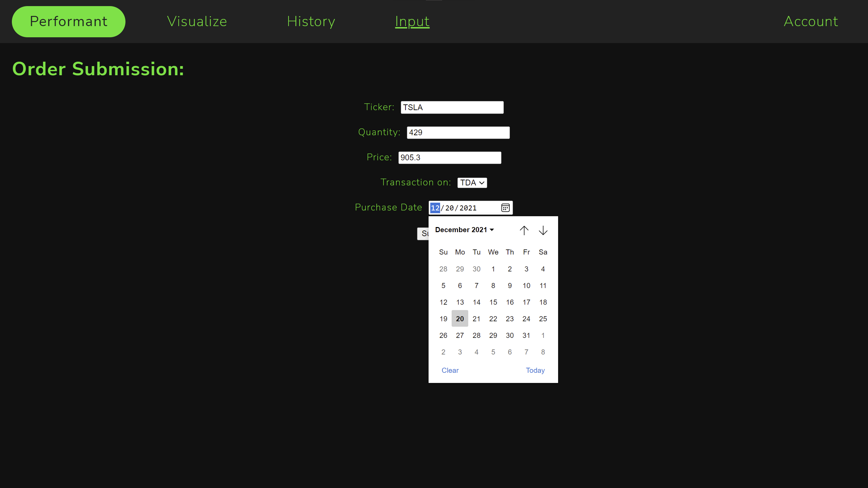
Task: Click the Performant logo button
Action: coord(68,22)
